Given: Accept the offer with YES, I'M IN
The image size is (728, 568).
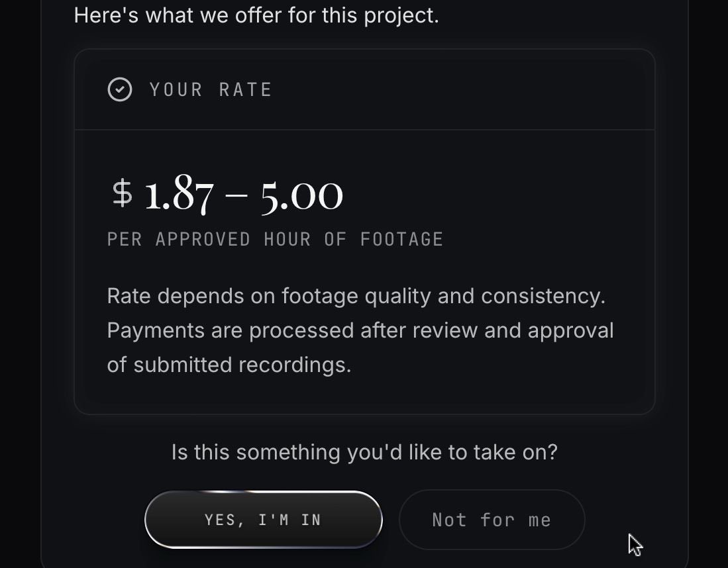Looking at the screenshot, I should (263, 520).
